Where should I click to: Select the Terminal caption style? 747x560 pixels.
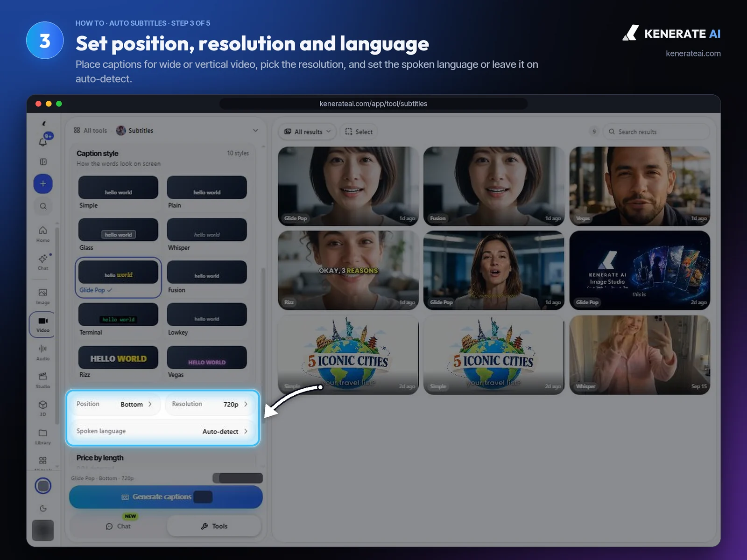pos(118,320)
